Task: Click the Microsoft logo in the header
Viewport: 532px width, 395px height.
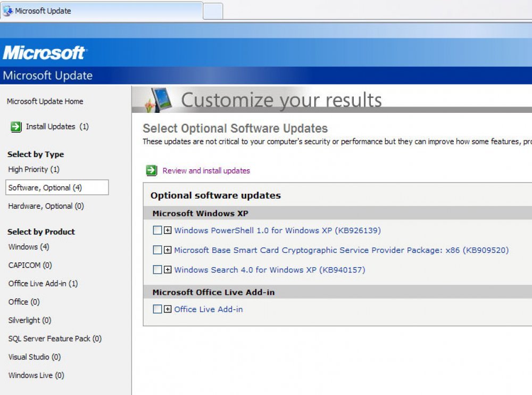Action: pos(45,53)
